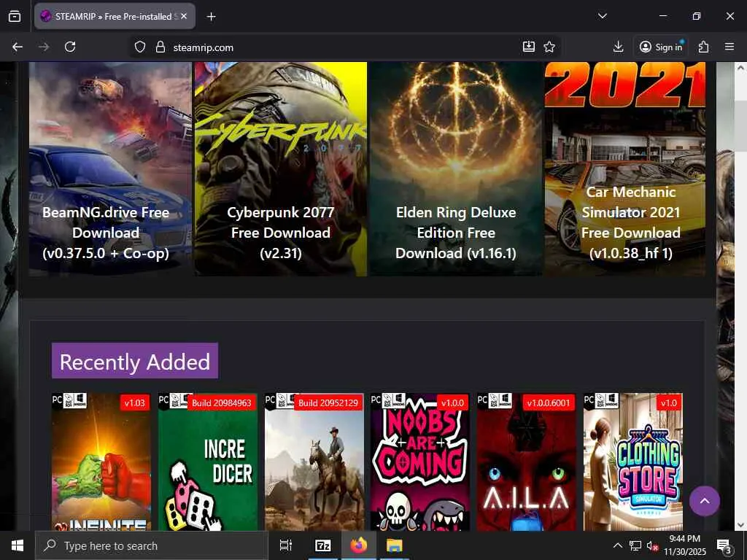
Task: Open Clothing Store Simulator thumbnail
Action: coord(633,462)
